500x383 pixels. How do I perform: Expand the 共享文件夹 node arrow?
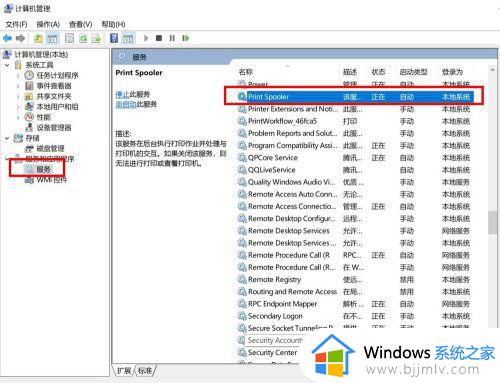(x=18, y=97)
